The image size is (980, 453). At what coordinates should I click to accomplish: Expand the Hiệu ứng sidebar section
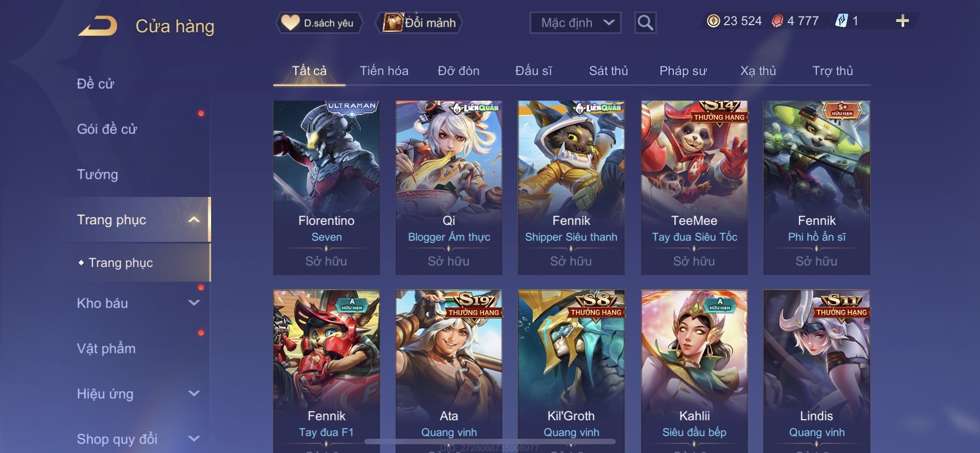194,393
